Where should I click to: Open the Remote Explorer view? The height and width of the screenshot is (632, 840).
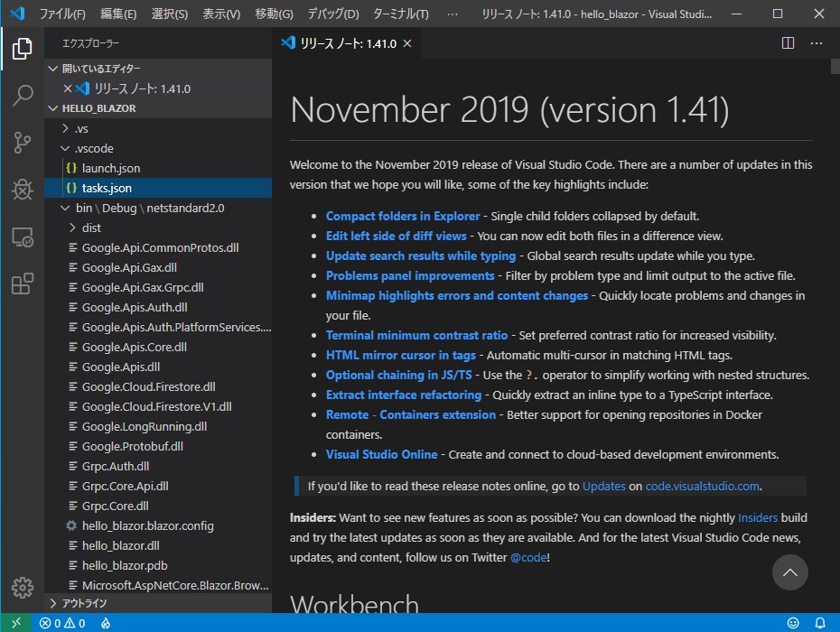pyautogui.click(x=22, y=237)
